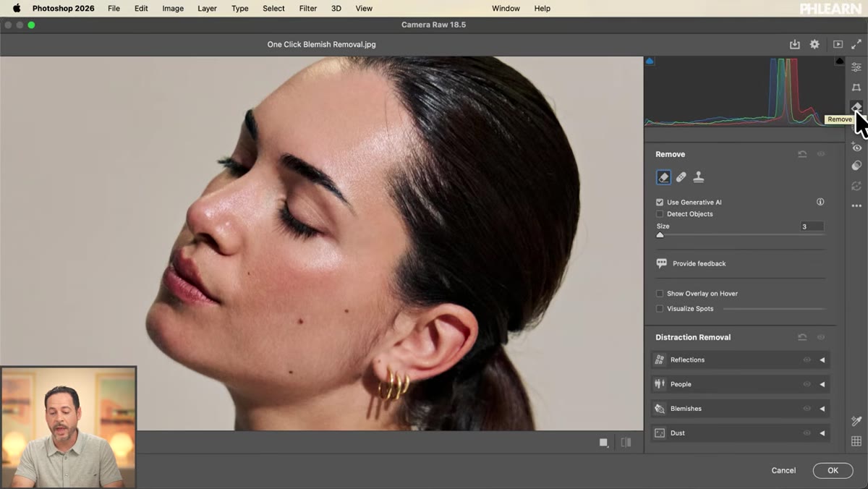This screenshot has width=868, height=489.
Task: Open the Apple menu
Action: point(16,9)
